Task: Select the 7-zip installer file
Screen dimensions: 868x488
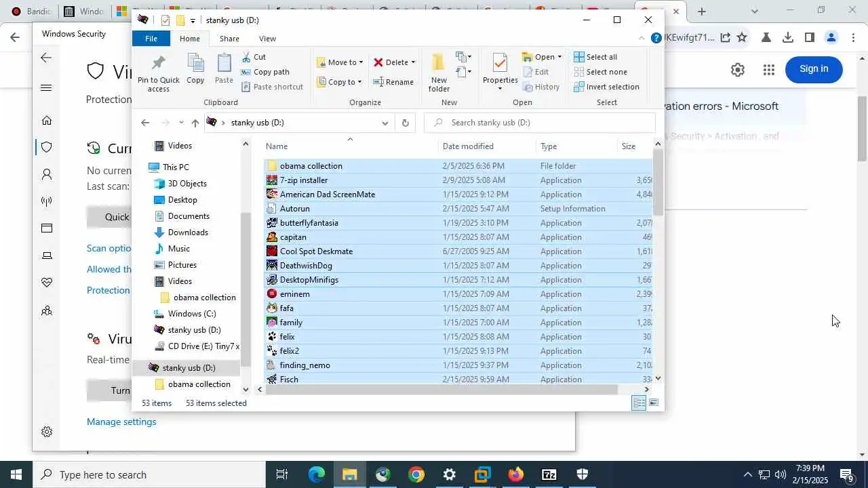Action: point(458,180)
